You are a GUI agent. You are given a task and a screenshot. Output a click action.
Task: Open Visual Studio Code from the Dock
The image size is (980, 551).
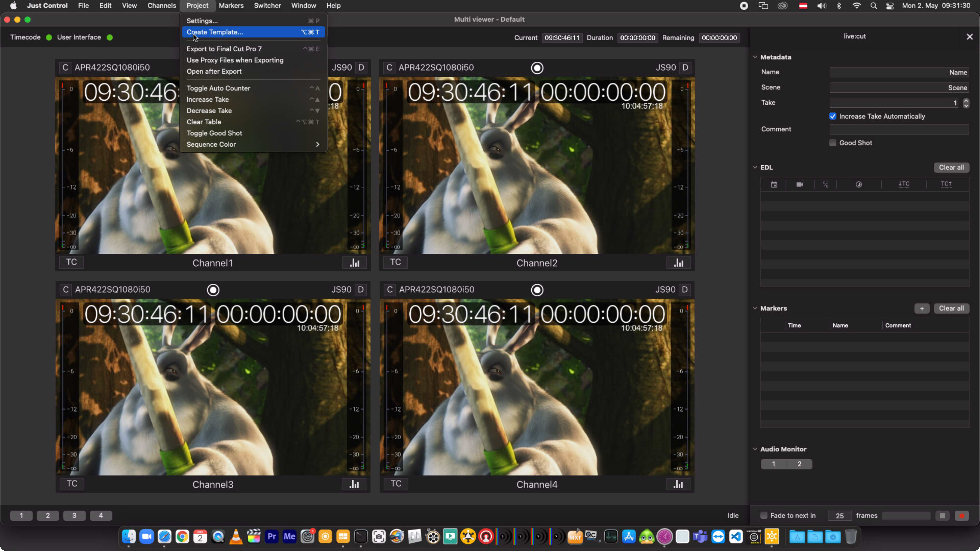(x=736, y=536)
